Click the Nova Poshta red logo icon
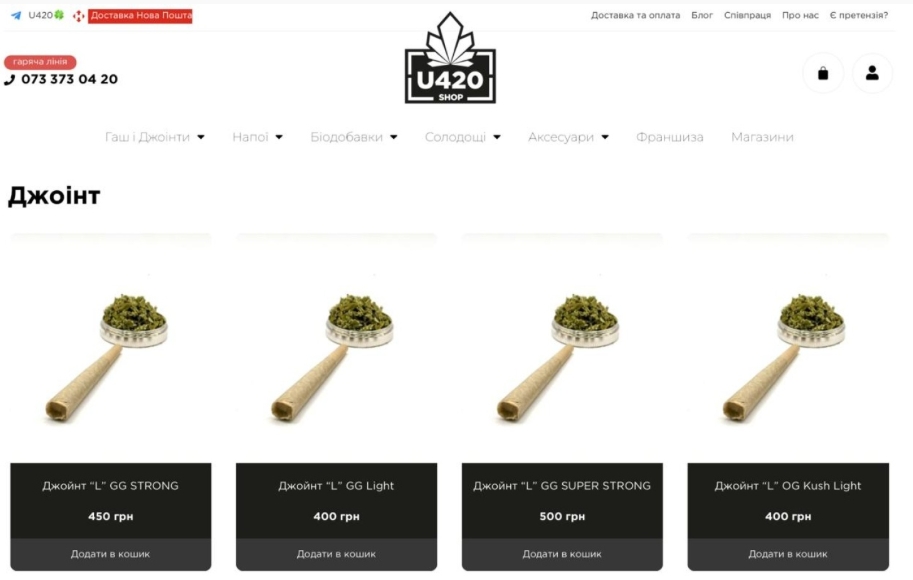The width and height of the screenshot is (913, 580). [79, 16]
